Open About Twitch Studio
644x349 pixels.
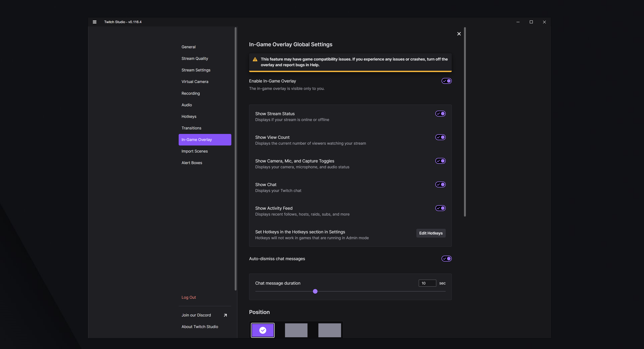205,327
